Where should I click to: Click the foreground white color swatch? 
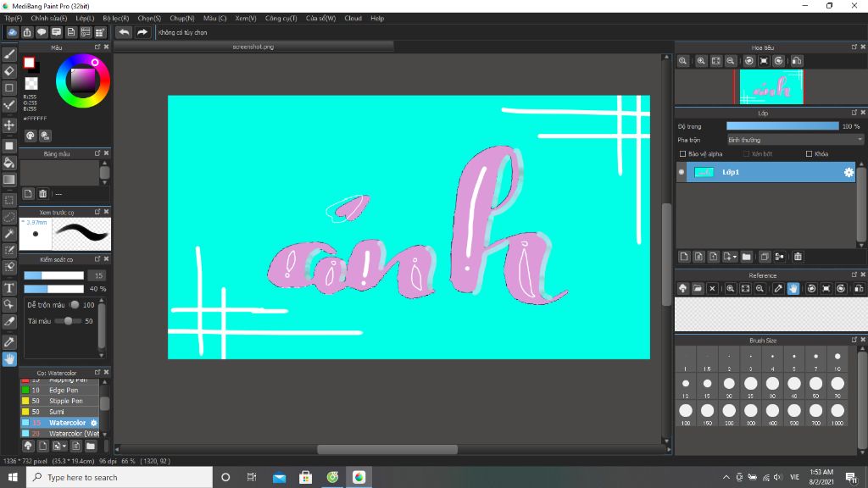pos(29,63)
